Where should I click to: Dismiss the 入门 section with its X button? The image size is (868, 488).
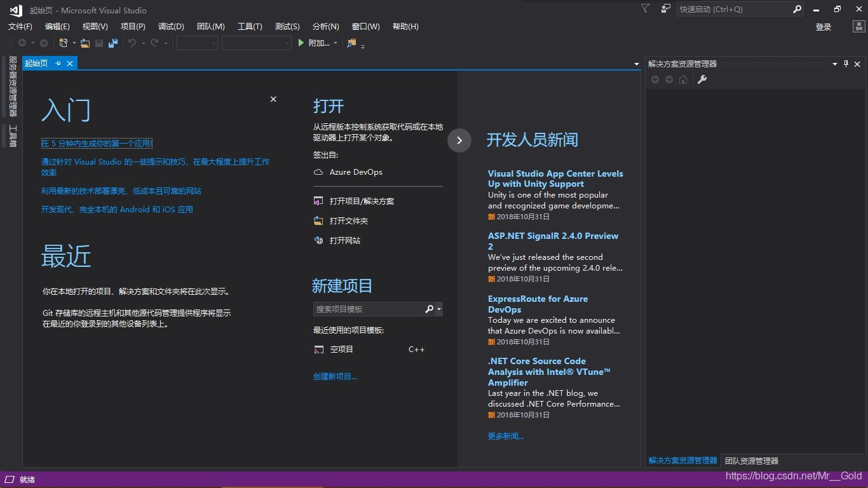[x=273, y=99]
